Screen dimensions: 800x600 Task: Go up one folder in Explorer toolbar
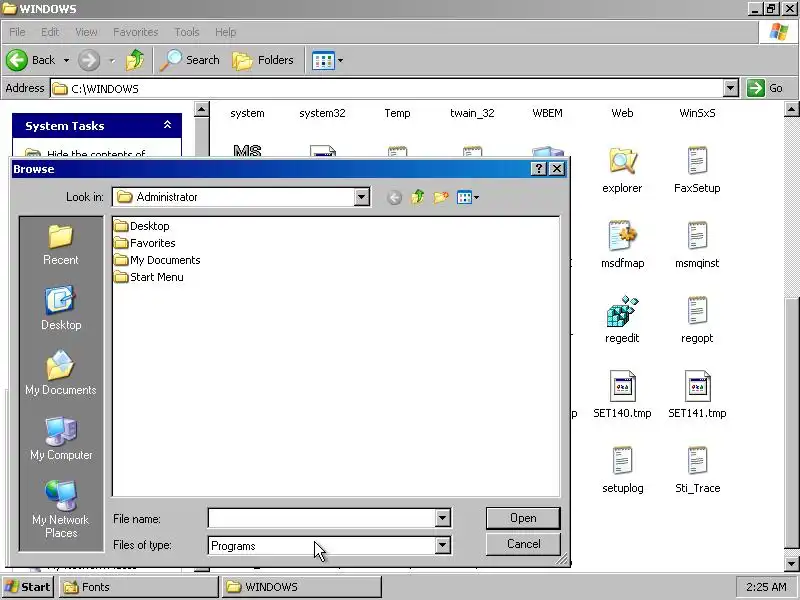(135, 60)
